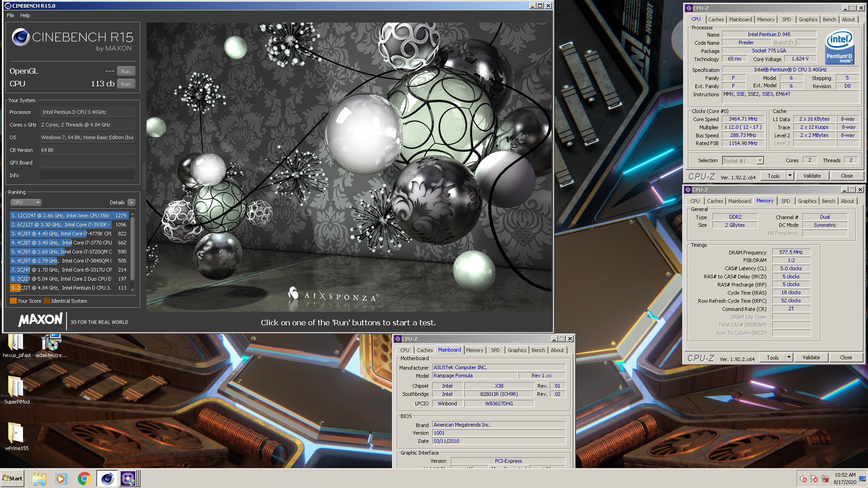Screen dimensions: 868x488
Task: Switch to Caches tab in top CPU-Z window
Action: point(716,19)
